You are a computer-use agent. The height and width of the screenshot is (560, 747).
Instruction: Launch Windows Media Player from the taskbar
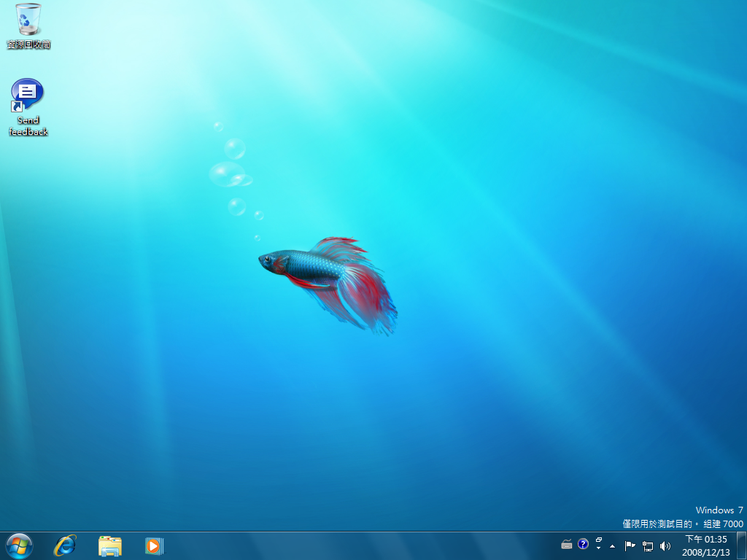coord(154,545)
